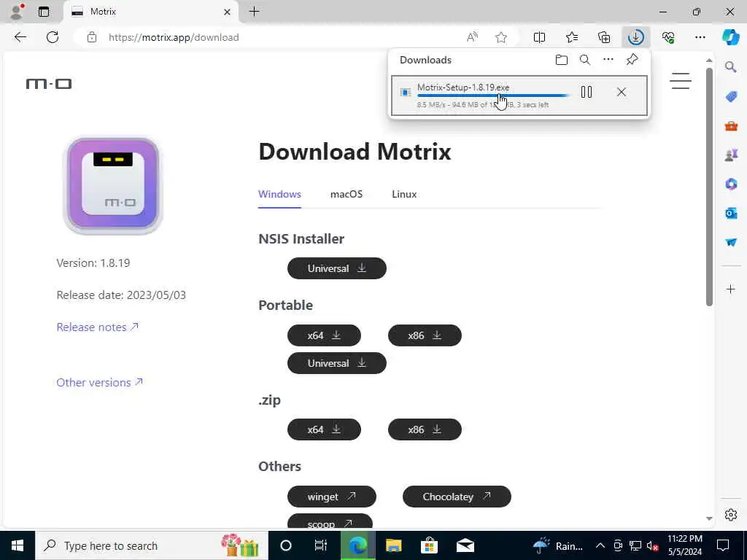Open sidebar Games chess icon

pos(731,155)
